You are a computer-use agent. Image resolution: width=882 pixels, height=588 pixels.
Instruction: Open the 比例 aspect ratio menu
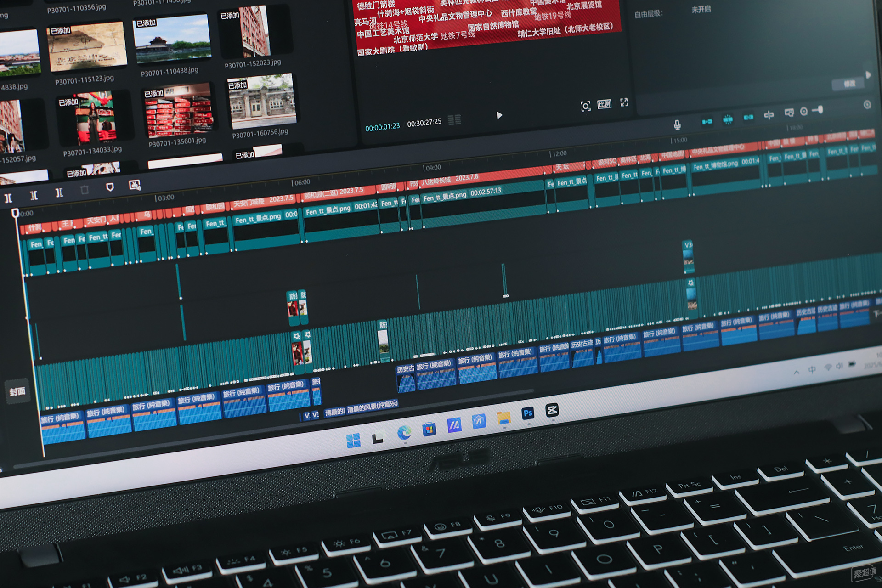point(604,104)
